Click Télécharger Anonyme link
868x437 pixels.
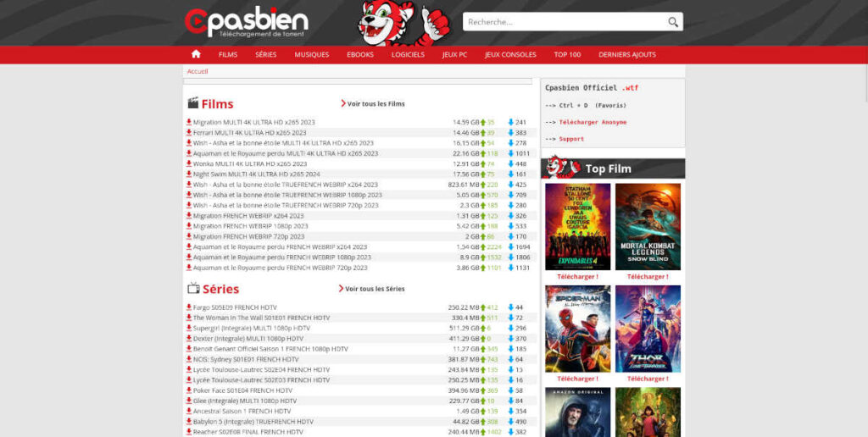593,122
